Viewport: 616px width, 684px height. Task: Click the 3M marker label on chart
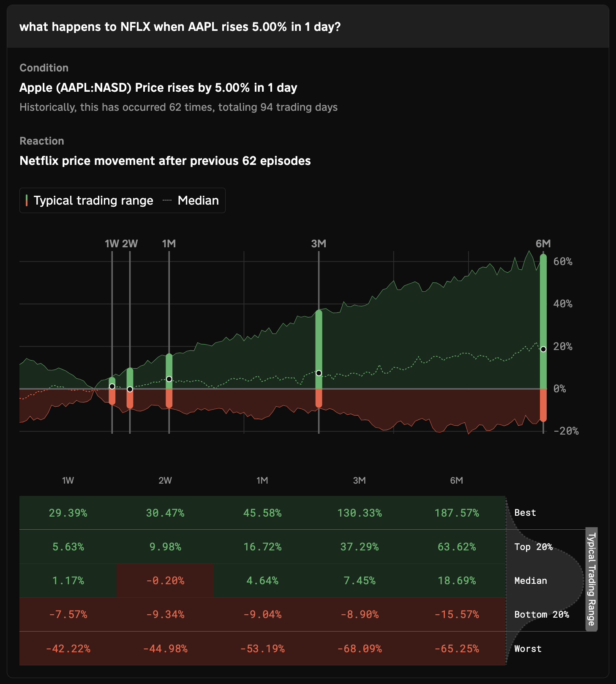(x=319, y=244)
